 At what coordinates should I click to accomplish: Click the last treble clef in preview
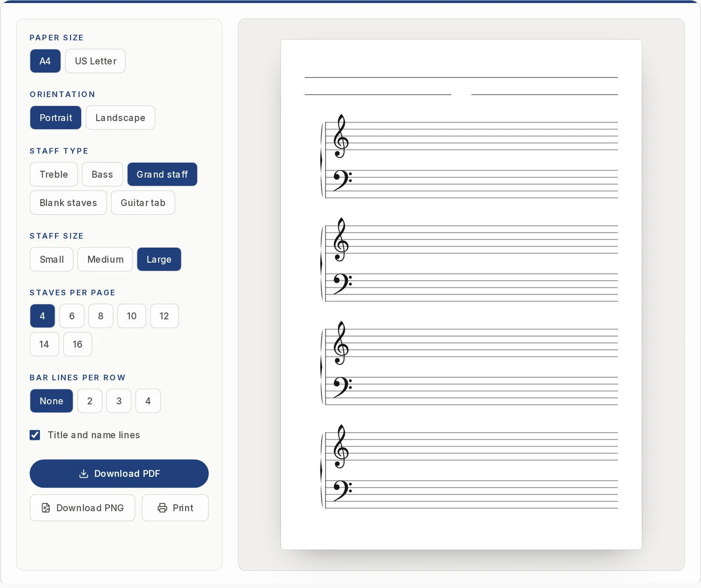tap(341, 447)
